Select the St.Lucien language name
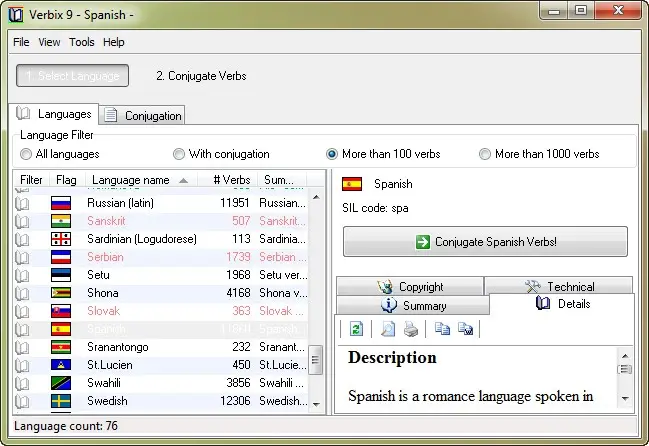Screen dimensions: 649x446 [110, 365]
